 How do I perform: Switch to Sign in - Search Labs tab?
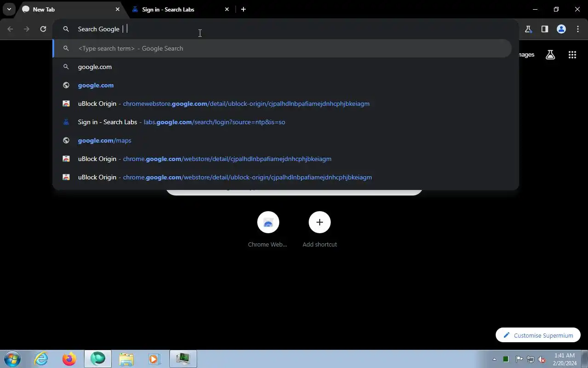[179, 9]
